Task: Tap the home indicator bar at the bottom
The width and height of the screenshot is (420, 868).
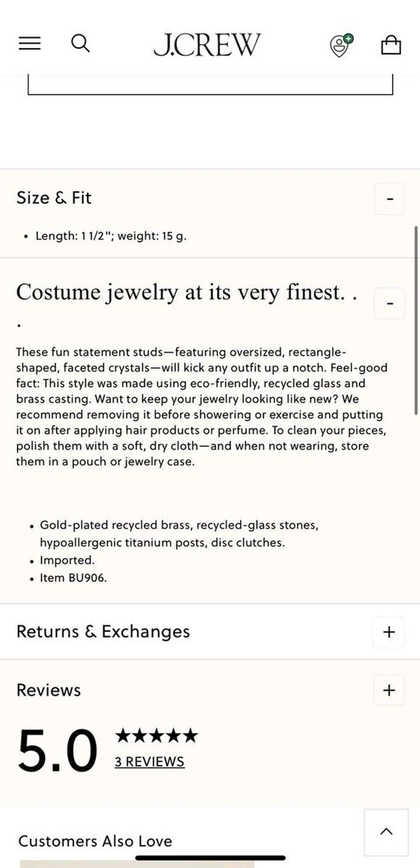Action: pos(210,857)
